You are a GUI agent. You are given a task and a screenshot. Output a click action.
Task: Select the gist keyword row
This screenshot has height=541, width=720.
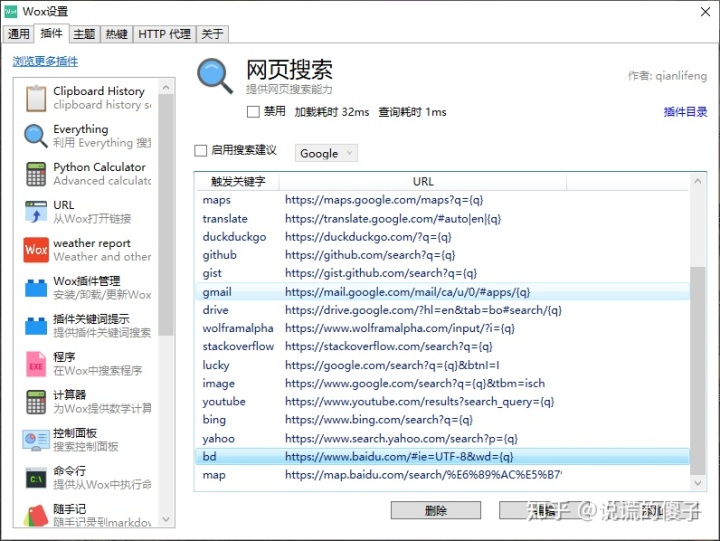[x=443, y=273]
